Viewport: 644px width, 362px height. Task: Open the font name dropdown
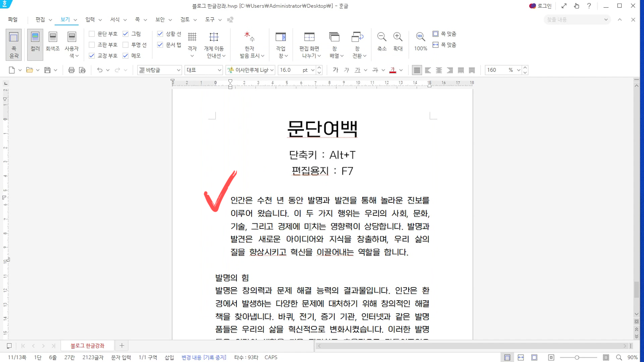pyautogui.click(x=272, y=70)
